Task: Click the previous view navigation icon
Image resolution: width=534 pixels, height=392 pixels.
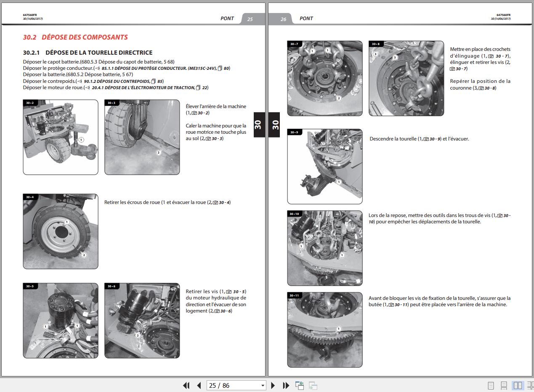Action: (x=300, y=385)
